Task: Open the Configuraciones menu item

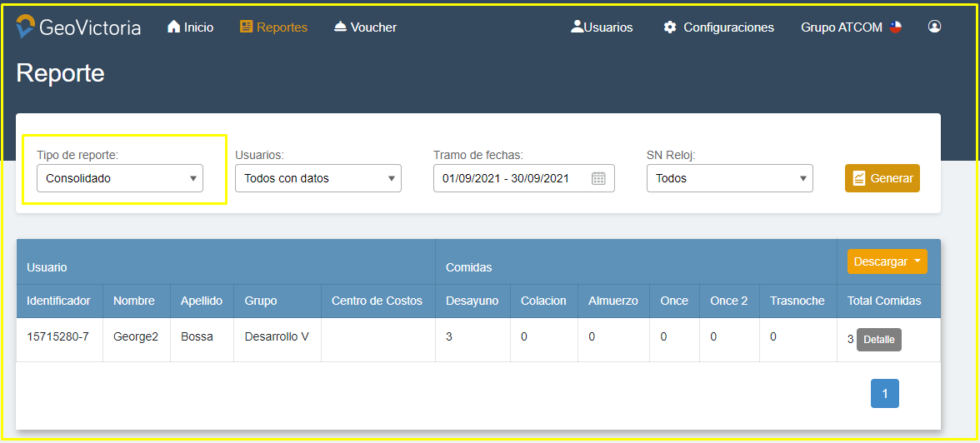Action: (x=728, y=27)
